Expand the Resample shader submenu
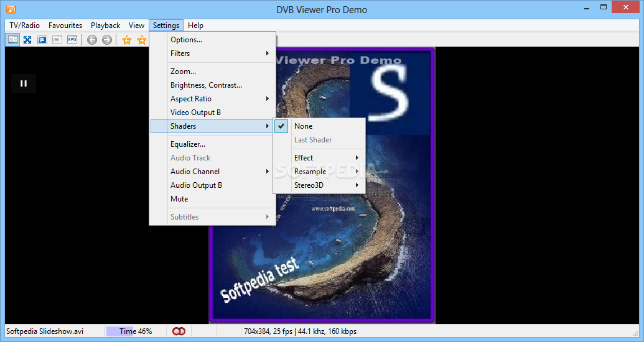 [320, 171]
